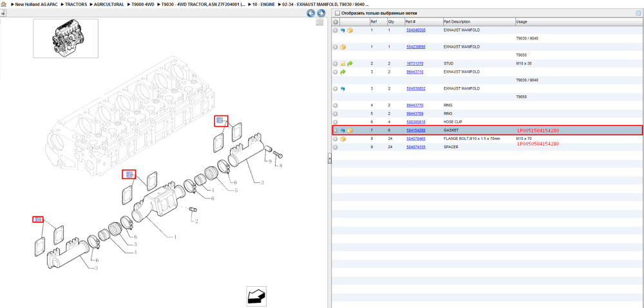
Task: Click green arrow icon on STUD row
Action: [x=350, y=64]
